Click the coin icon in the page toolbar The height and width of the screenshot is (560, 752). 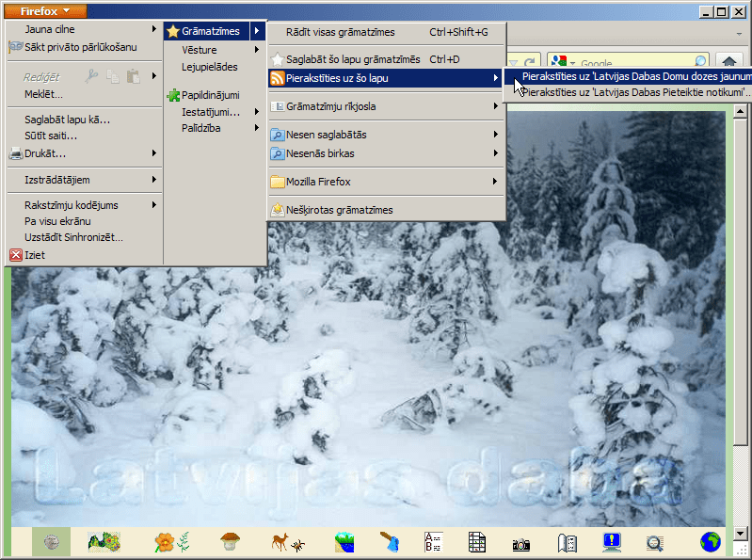[52, 542]
